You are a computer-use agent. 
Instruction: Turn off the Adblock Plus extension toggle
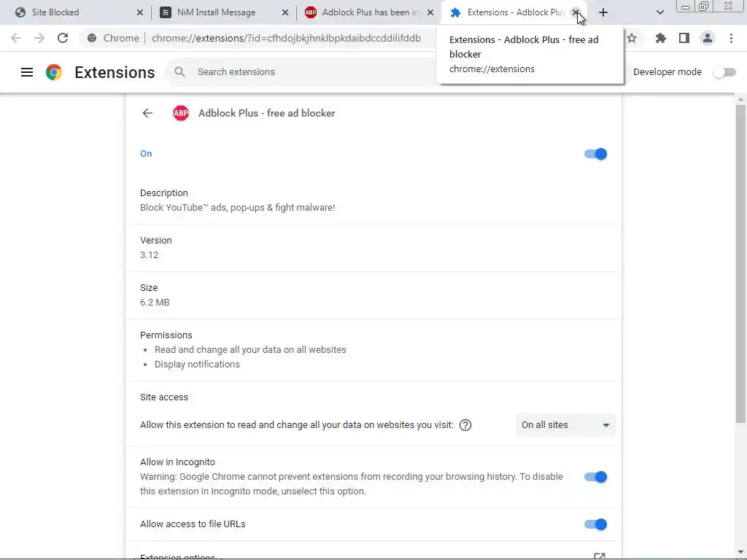[x=595, y=154]
